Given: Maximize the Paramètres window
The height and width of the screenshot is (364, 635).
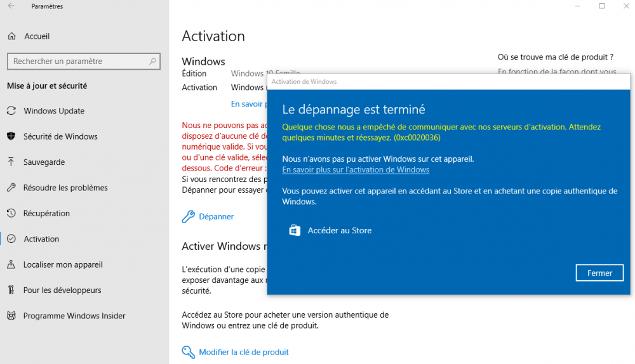Looking at the screenshot, I should click(602, 6).
